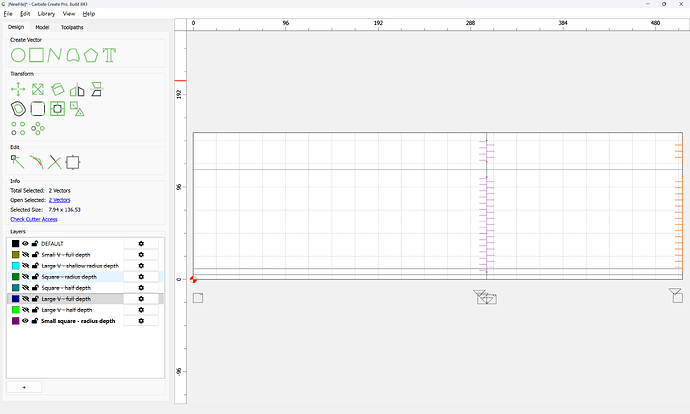Open the Linear Array tool

tap(18, 128)
